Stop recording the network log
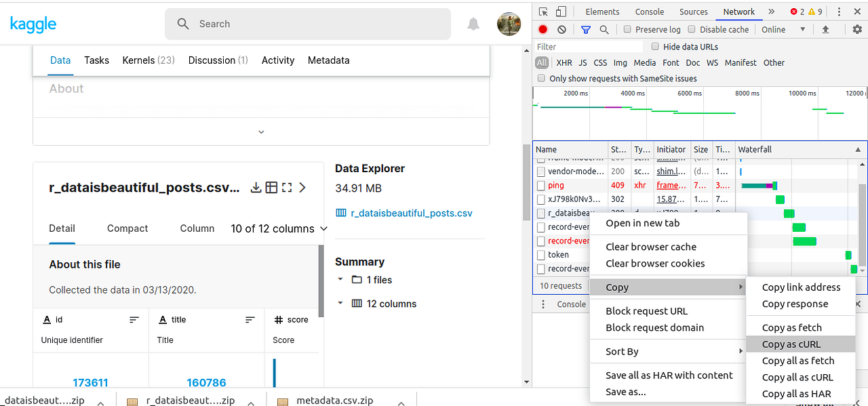Screen dimensions: 868x406 [542, 29]
